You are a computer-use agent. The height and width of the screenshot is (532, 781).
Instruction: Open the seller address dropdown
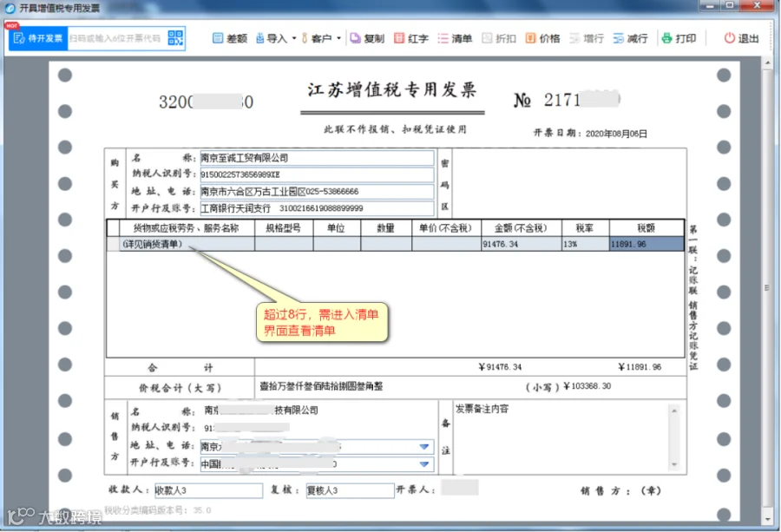(x=423, y=447)
